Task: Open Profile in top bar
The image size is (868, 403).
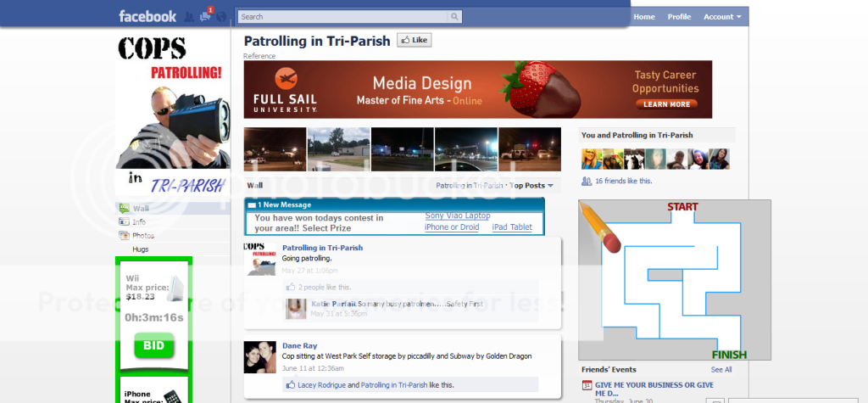Action: [679, 17]
